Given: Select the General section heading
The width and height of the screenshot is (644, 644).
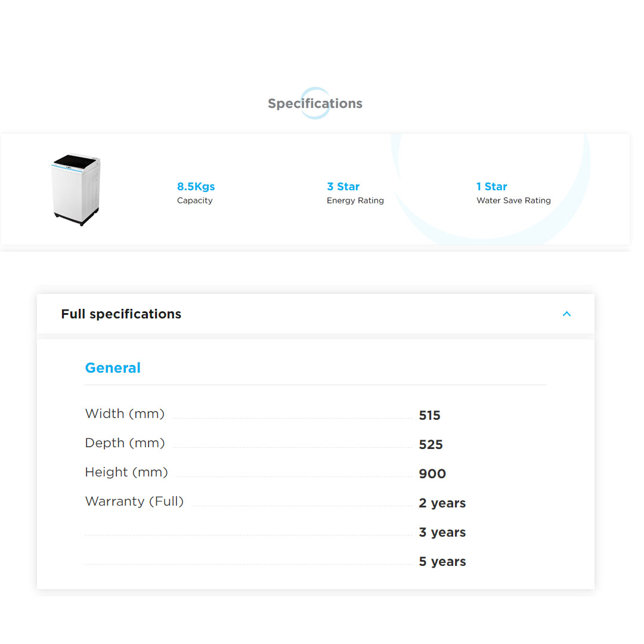Looking at the screenshot, I should tap(113, 368).
